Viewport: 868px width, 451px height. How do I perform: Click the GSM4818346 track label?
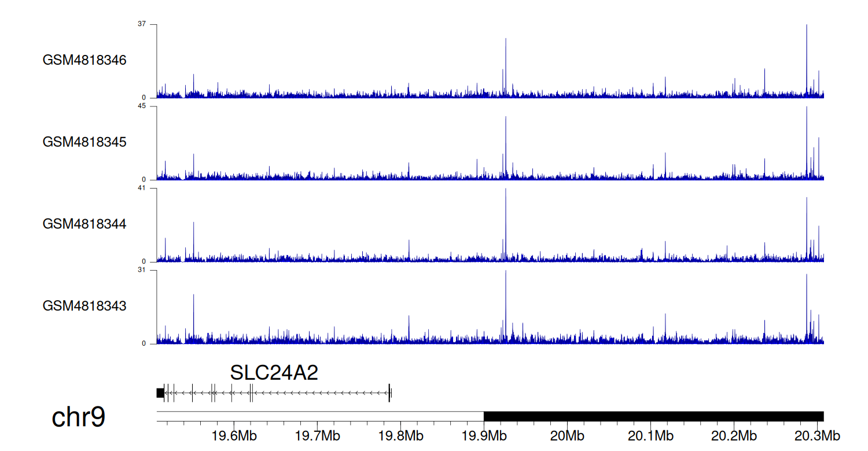pyautogui.click(x=84, y=60)
